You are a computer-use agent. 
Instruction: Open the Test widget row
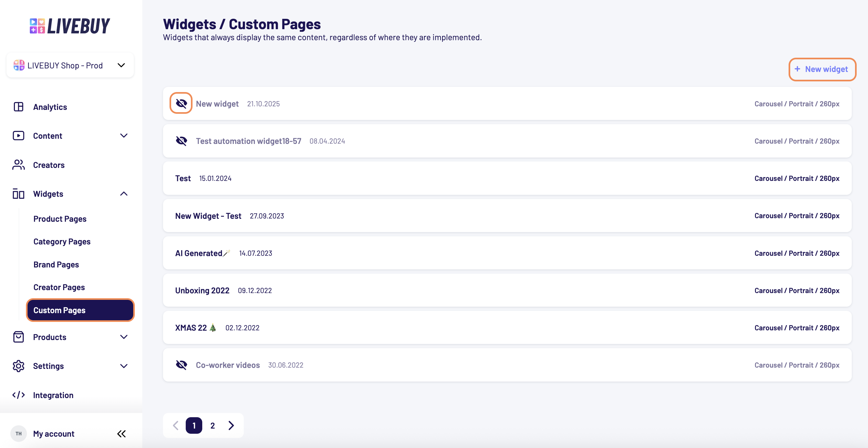[x=507, y=178]
